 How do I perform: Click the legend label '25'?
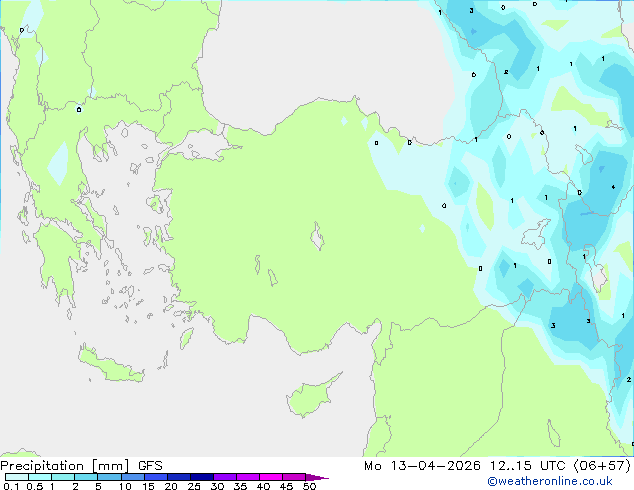tap(194, 486)
